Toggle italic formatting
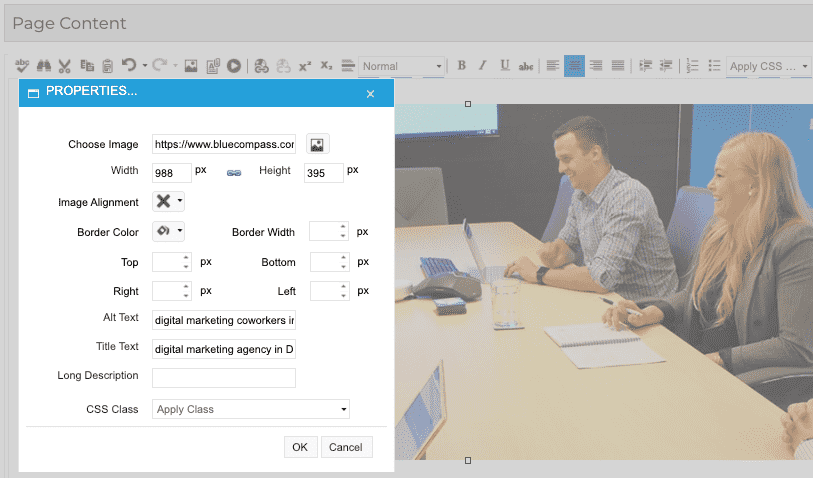 tap(483, 66)
